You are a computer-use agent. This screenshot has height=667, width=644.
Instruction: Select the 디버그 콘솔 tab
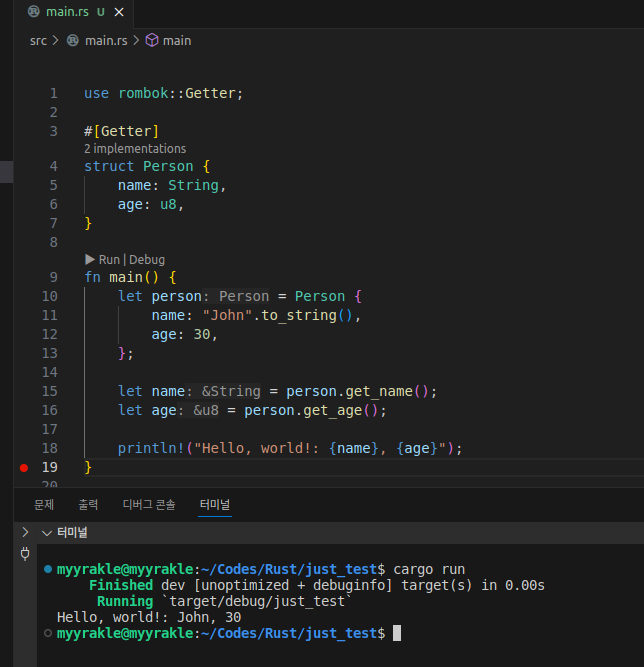tap(148, 505)
